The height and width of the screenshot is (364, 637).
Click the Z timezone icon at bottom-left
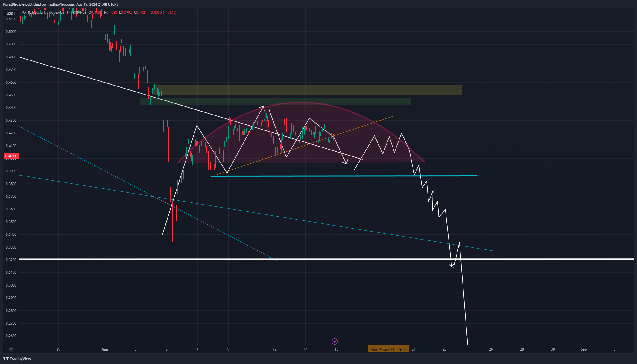(x=11, y=349)
